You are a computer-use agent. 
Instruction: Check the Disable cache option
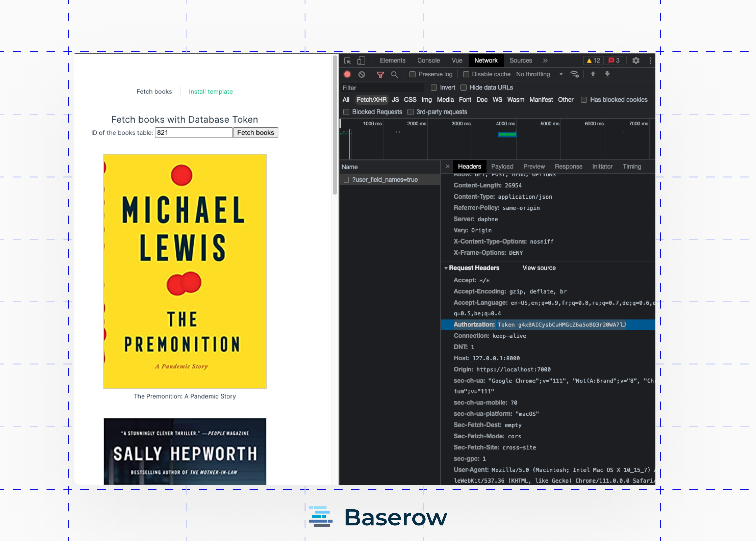tap(466, 74)
